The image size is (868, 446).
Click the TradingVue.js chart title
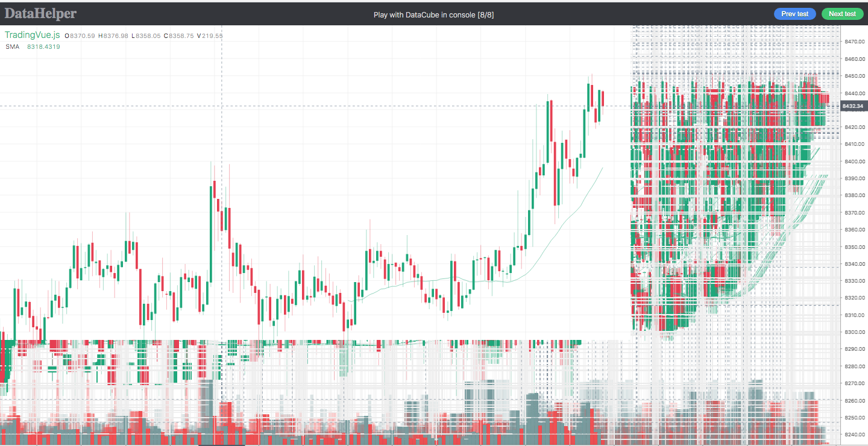point(33,35)
